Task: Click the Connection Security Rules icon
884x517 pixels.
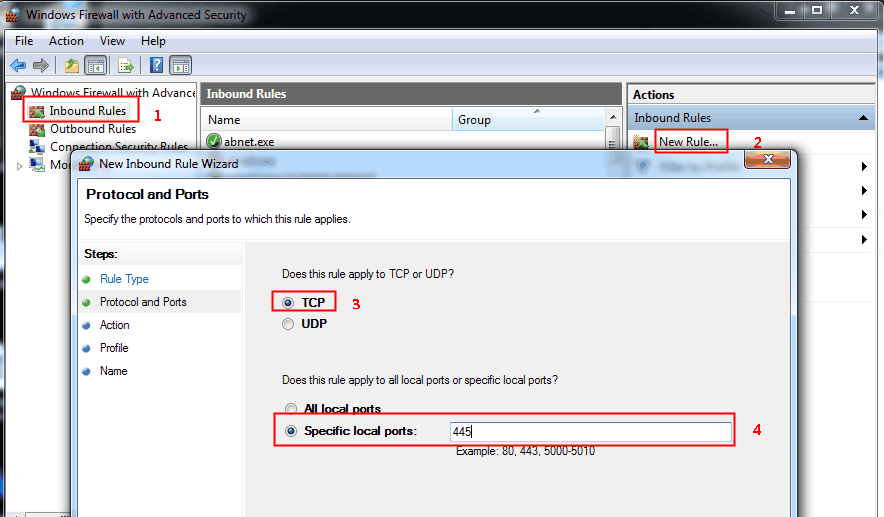Action: coord(37,147)
